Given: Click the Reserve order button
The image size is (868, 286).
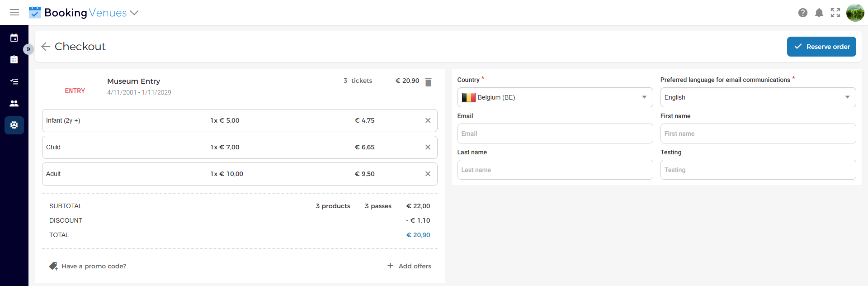Looking at the screenshot, I should point(821,47).
